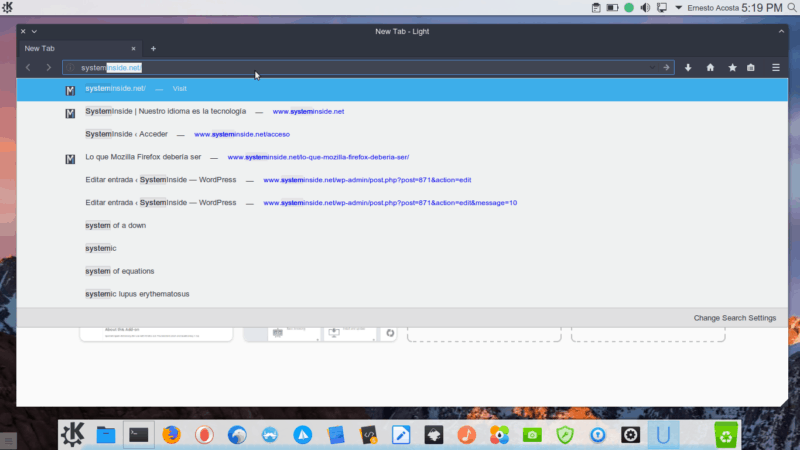Open the trash in the dock
Viewport: 800px width, 450px height.
(726, 435)
